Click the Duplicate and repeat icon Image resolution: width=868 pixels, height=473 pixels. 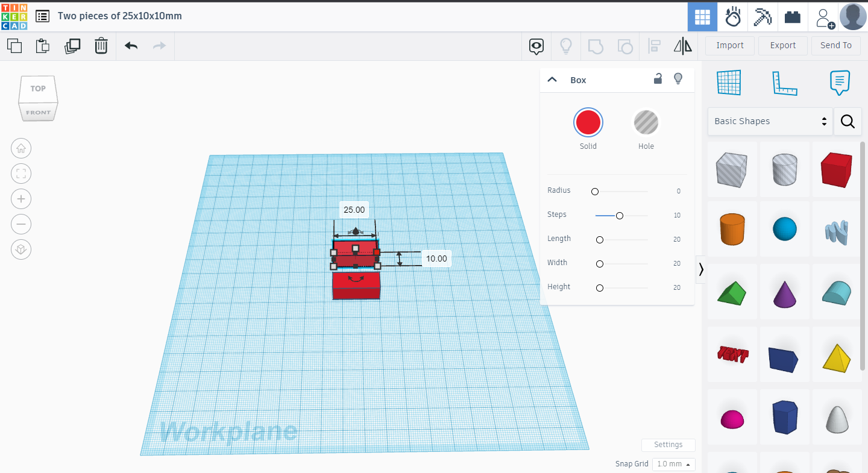pos(72,46)
